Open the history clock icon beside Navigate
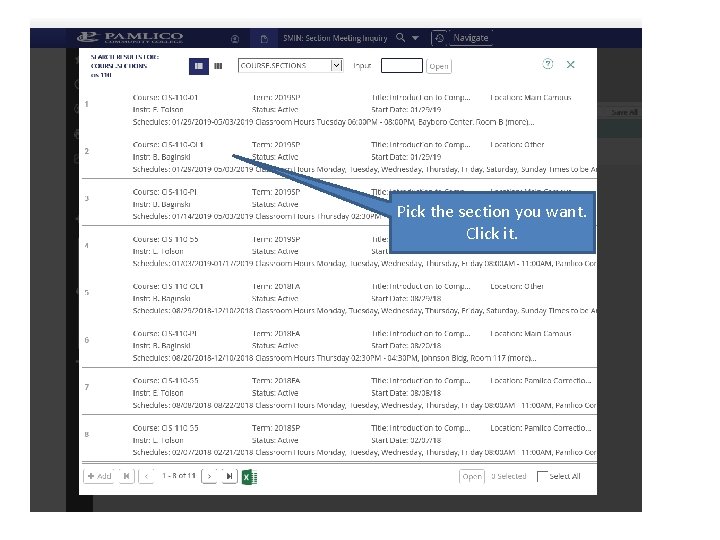720x540 pixels. point(439,38)
